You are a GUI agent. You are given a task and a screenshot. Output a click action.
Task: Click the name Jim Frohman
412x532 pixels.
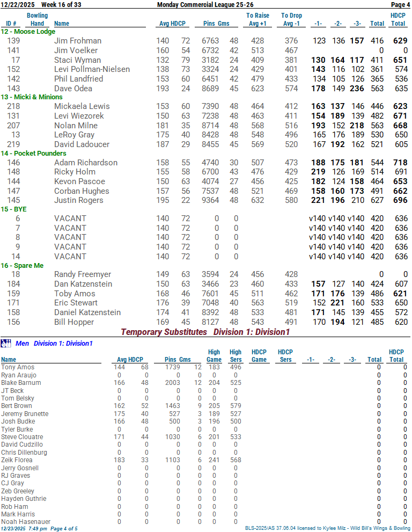78,41
